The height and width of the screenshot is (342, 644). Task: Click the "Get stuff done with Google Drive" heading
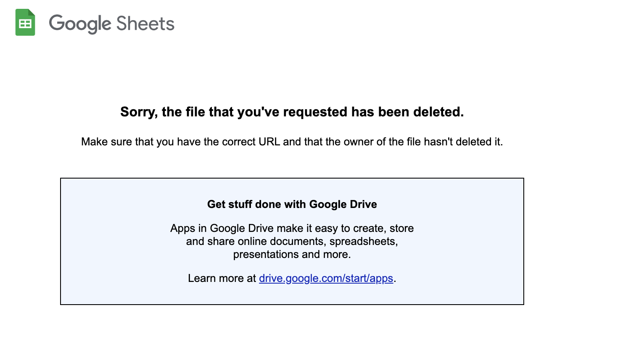[x=292, y=204]
